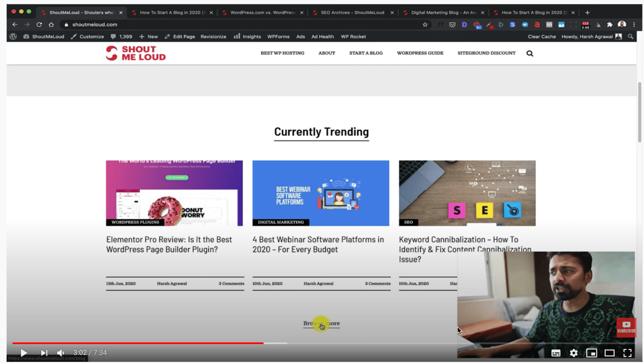Click the site search magnifier icon
Screen dimensions: 644x363
[x=530, y=53]
